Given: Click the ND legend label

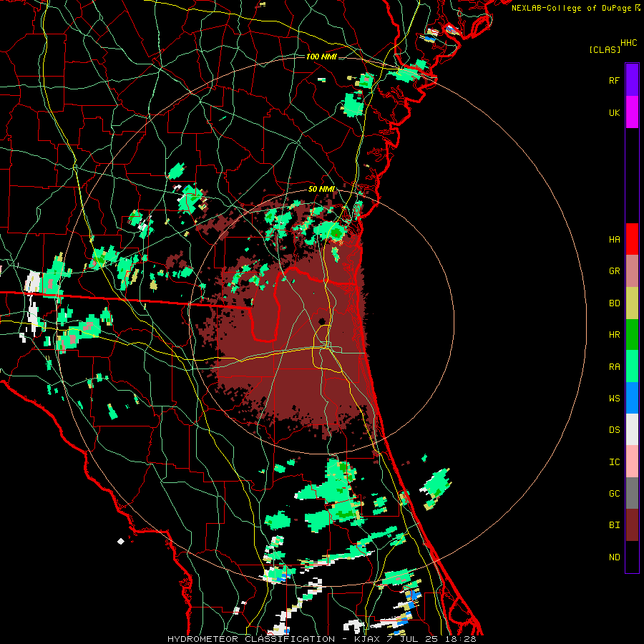Looking at the screenshot, I should pos(614,557).
